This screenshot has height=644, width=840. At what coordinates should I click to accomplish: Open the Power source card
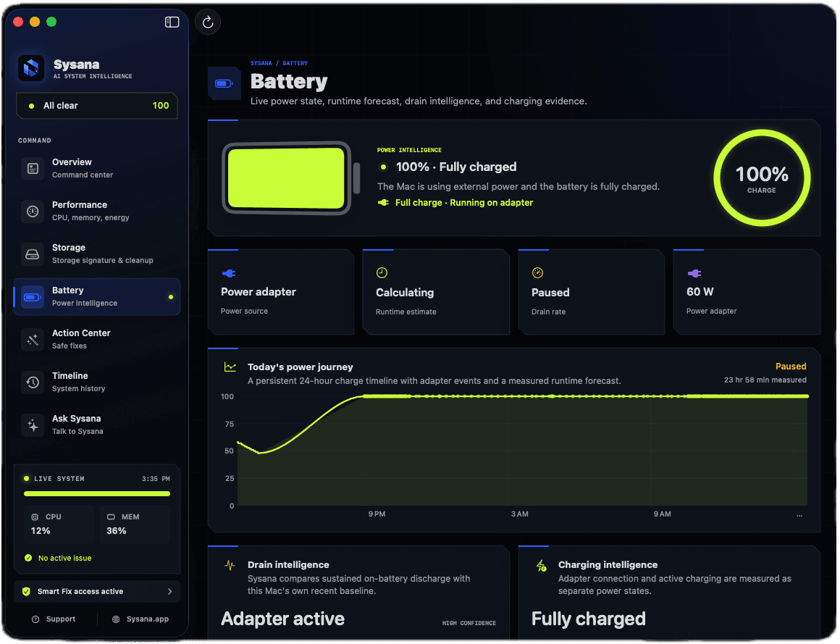[281, 293]
